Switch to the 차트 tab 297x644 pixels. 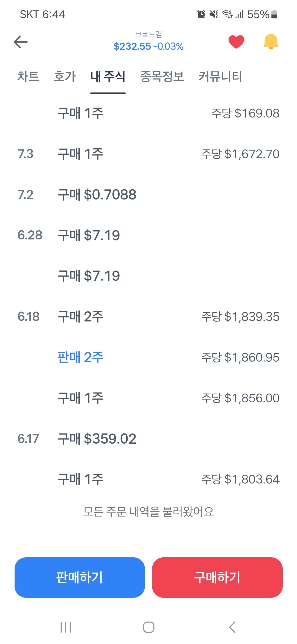(x=28, y=77)
